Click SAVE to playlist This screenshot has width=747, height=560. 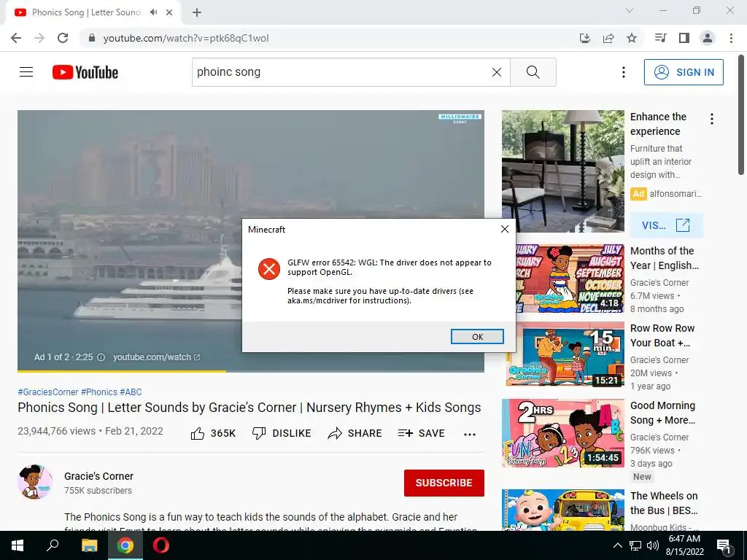[421, 433]
